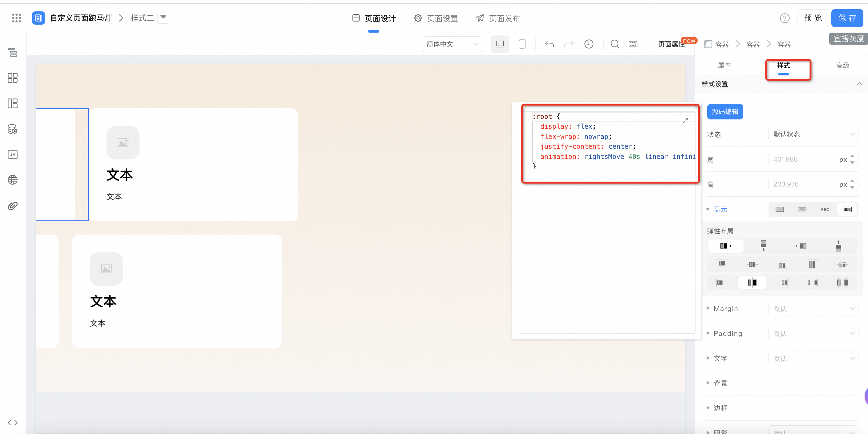
Task: Justify content space-around
Action: coord(842,283)
